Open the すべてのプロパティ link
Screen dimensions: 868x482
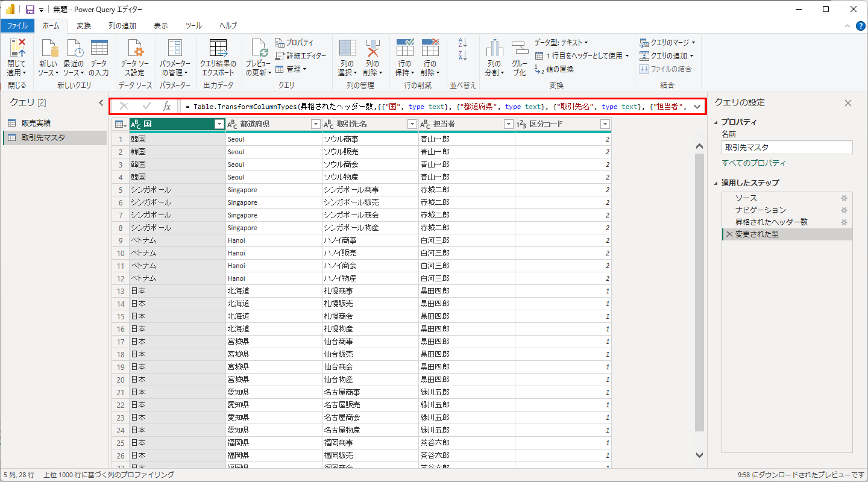(x=753, y=163)
